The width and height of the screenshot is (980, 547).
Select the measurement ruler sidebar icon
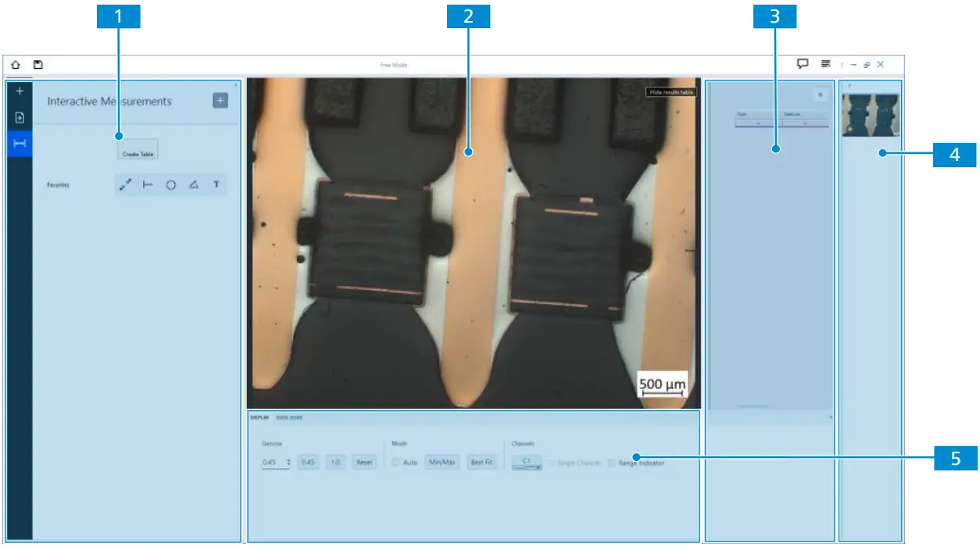pyautogui.click(x=20, y=144)
